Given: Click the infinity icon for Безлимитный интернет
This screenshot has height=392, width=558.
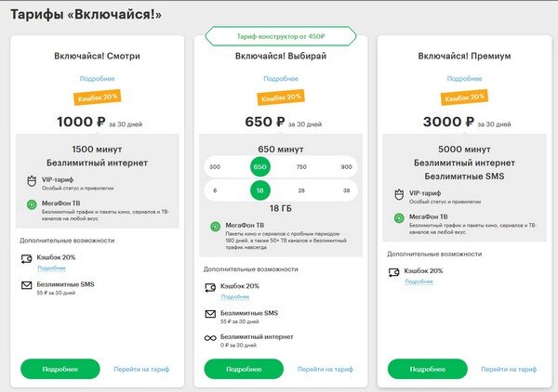Looking at the screenshot, I should point(210,337).
